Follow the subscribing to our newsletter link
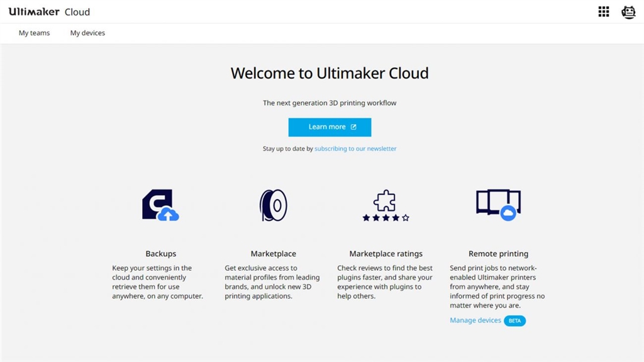The height and width of the screenshot is (362, 644). 355,149
